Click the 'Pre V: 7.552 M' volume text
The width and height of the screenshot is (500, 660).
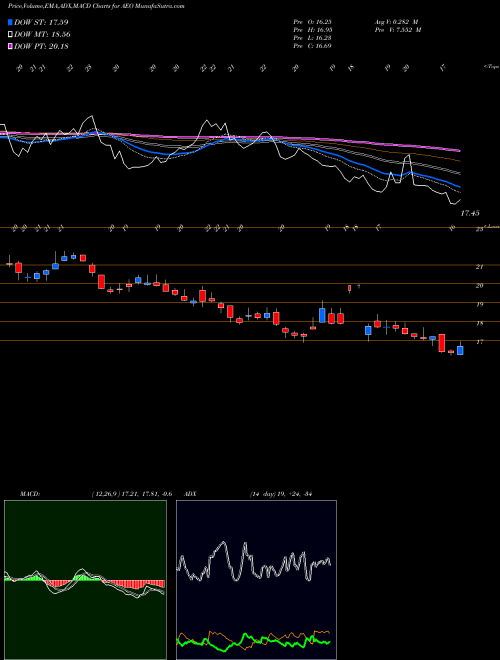(x=398, y=30)
